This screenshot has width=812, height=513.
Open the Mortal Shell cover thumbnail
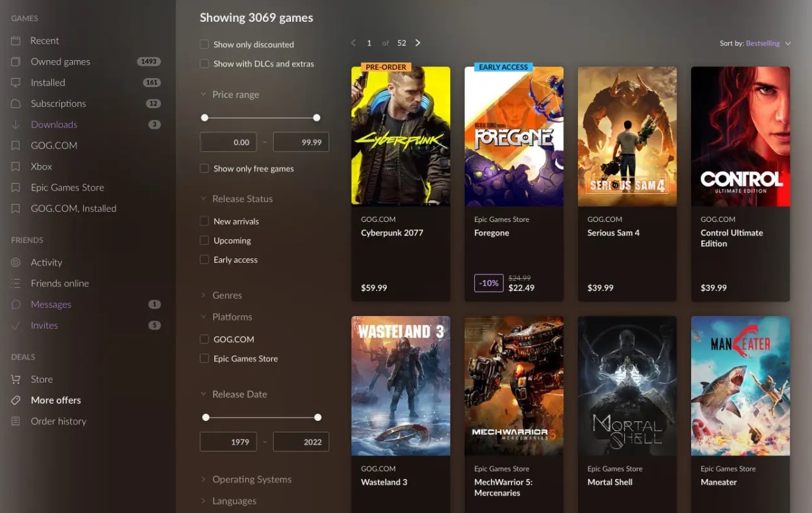pyautogui.click(x=627, y=386)
